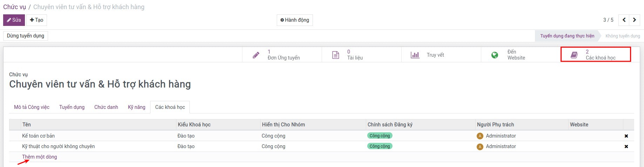Open the Chức vụ breadcrumb link

[14, 7]
